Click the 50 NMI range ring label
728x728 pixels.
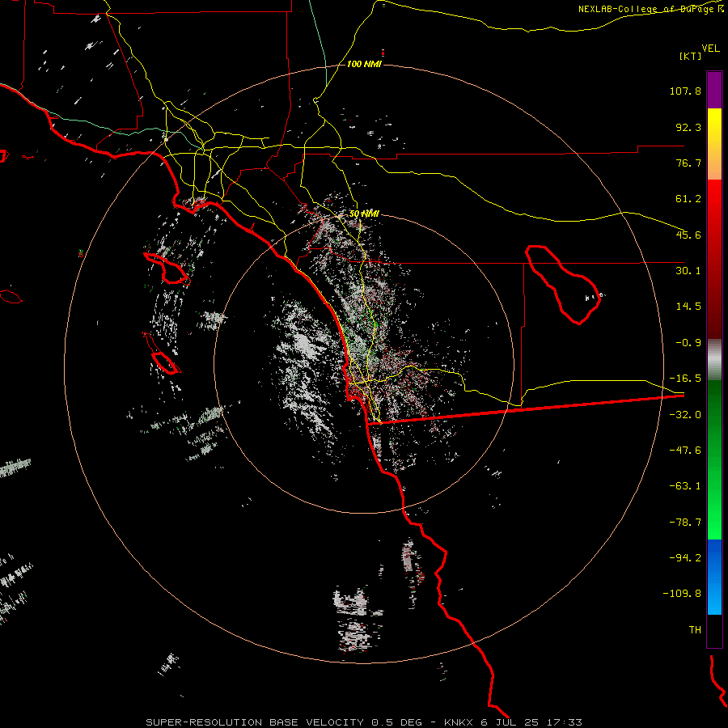[364, 214]
